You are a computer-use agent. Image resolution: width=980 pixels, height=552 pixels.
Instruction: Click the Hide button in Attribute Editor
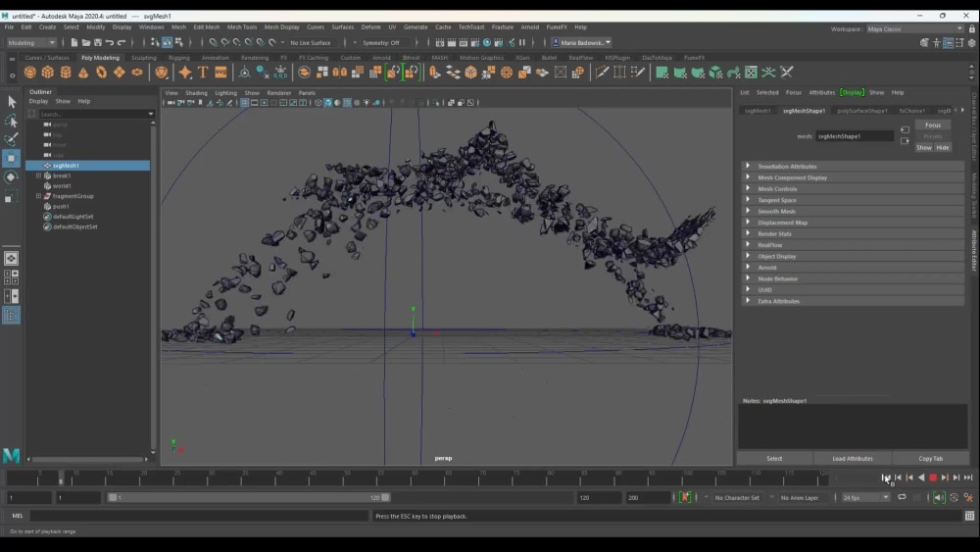943,147
